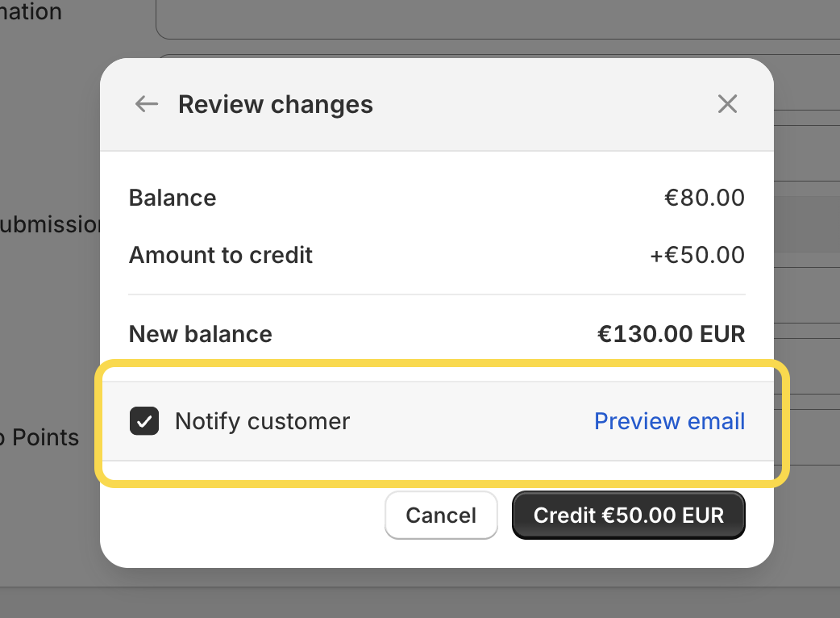The image size is (840, 618).
Task: Click the Review changes dialog title
Action: (x=276, y=103)
